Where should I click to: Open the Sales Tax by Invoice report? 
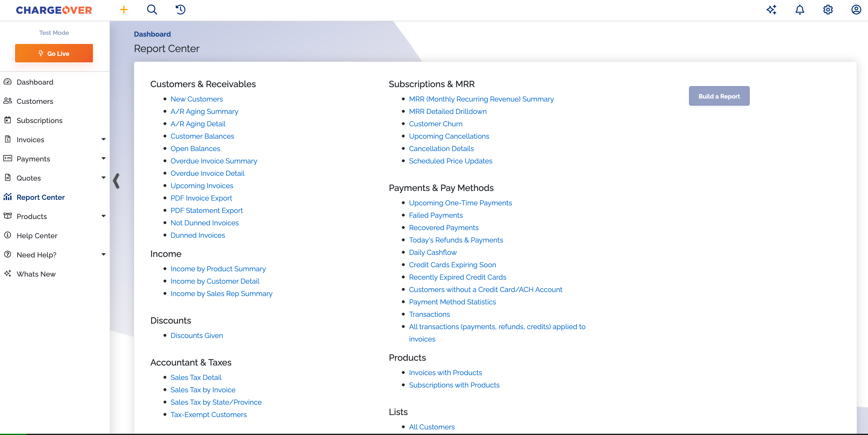pyautogui.click(x=203, y=390)
